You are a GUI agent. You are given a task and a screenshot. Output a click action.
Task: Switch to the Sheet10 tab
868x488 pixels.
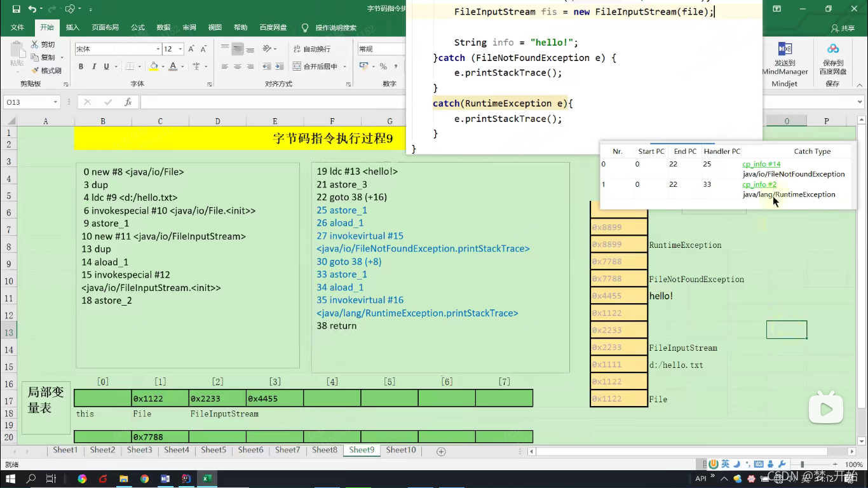tap(401, 450)
